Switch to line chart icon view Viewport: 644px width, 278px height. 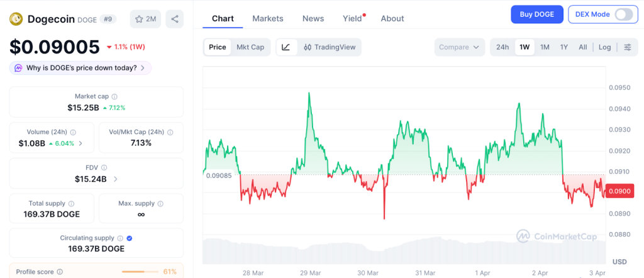click(286, 47)
